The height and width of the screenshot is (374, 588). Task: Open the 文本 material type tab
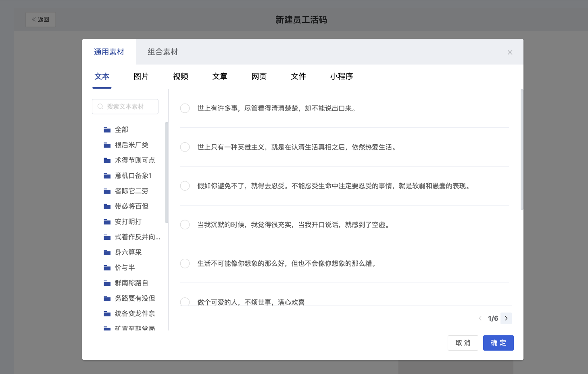pos(102,77)
